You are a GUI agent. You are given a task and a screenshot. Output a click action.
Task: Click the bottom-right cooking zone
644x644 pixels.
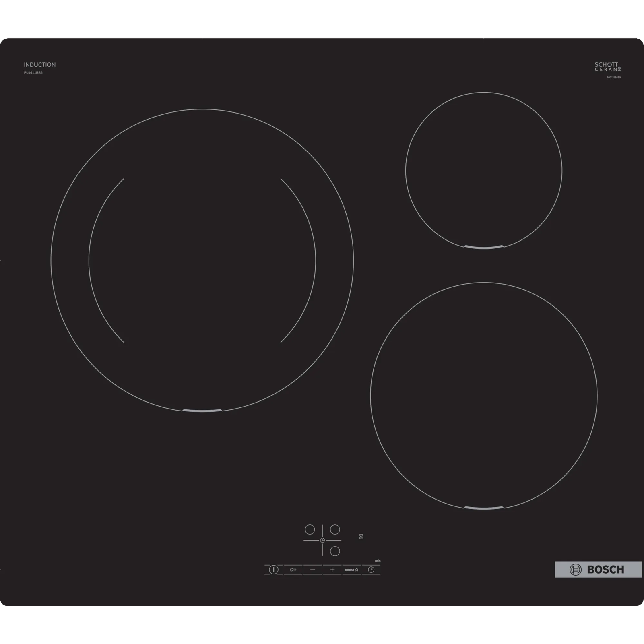pos(483,396)
